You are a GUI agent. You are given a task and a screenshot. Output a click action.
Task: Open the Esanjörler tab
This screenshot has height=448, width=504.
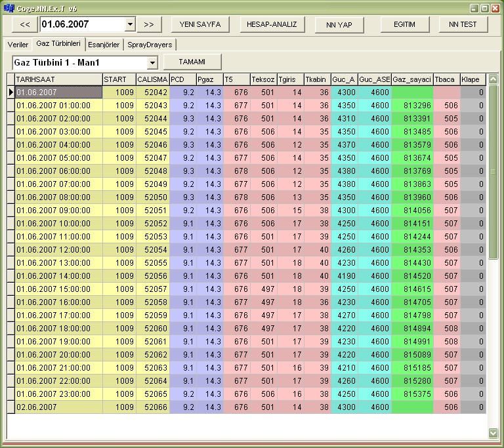(x=104, y=45)
